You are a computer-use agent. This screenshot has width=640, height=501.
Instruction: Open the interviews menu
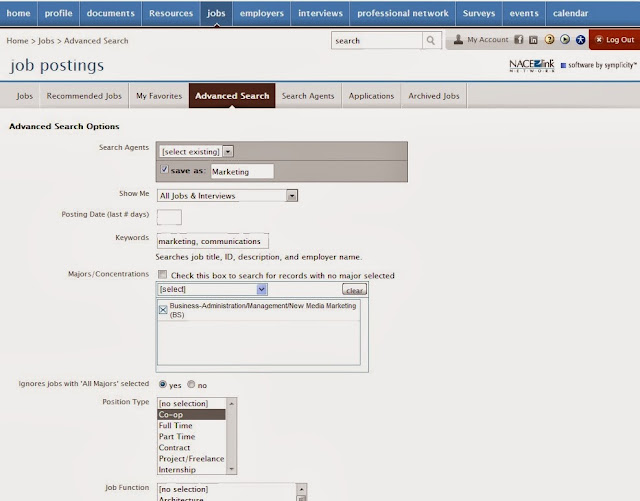320,13
